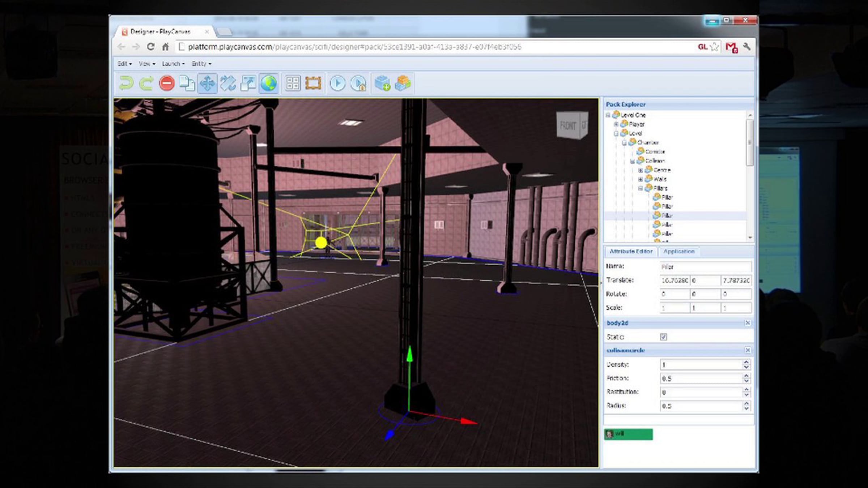The width and height of the screenshot is (868, 488).
Task: Click the add new entity icon
Action: pyautogui.click(x=382, y=83)
